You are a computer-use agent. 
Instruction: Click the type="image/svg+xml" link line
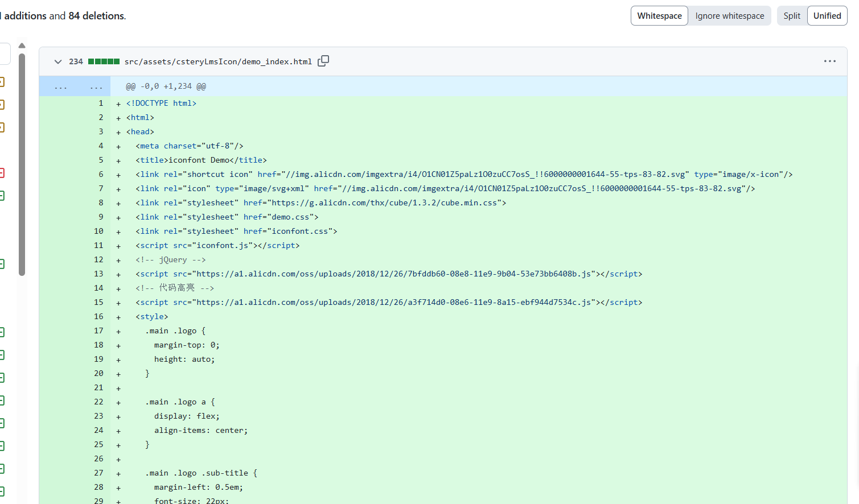coord(445,188)
